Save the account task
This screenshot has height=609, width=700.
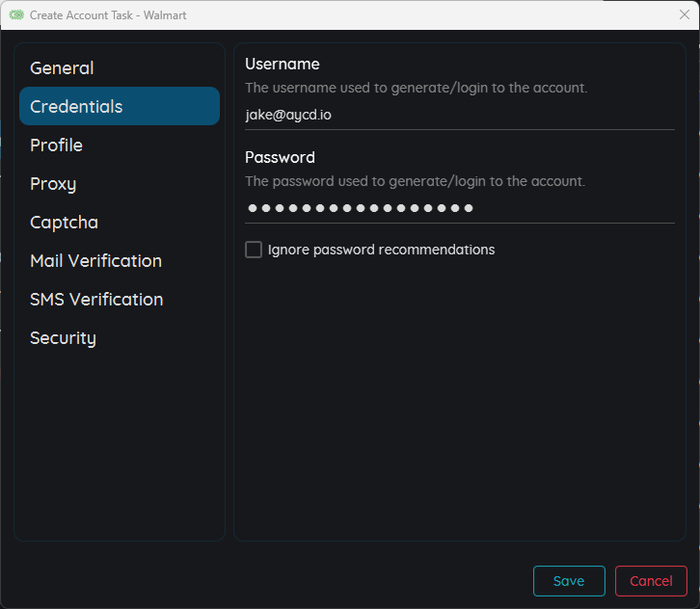pyautogui.click(x=569, y=581)
